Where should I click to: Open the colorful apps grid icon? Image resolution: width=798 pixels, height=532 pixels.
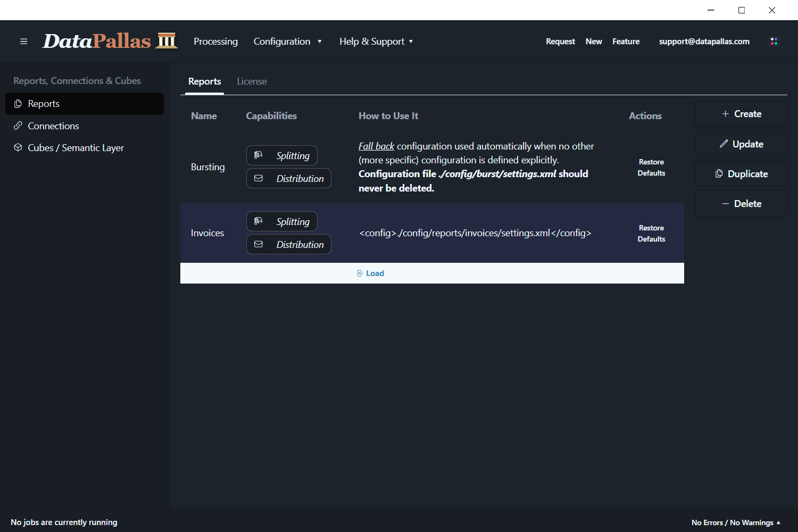coord(774,41)
